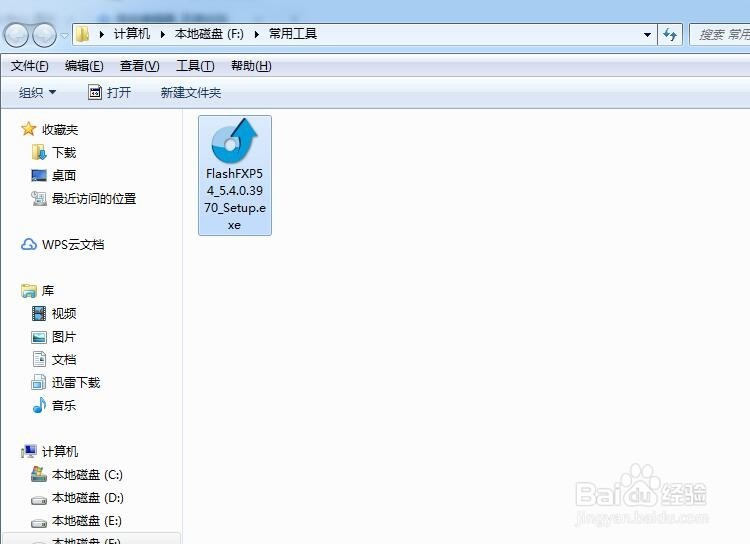This screenshot has height=544, width=750.
Task: Open recent locations dropdown beside navigation arrows
Action: point(64,35)
